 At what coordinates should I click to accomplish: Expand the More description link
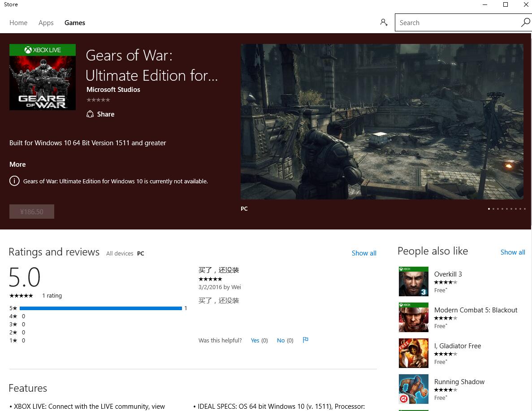pyautogui.click(x=17, y=164)
